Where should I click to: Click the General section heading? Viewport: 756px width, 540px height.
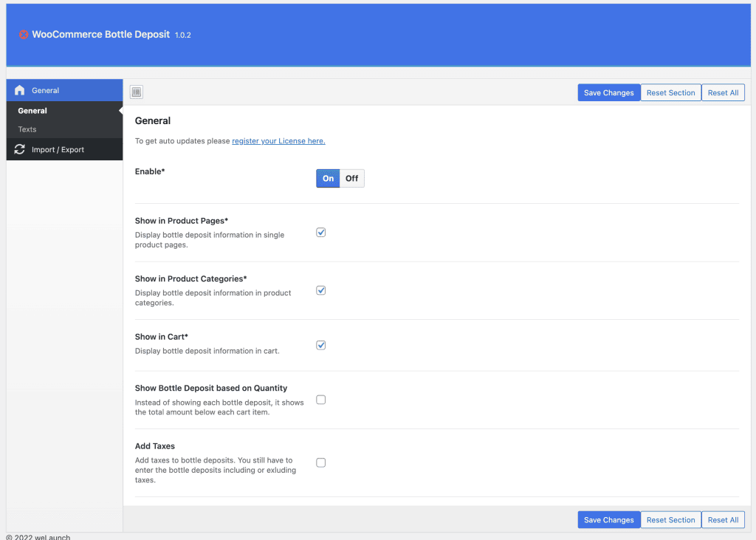point(152,120)
